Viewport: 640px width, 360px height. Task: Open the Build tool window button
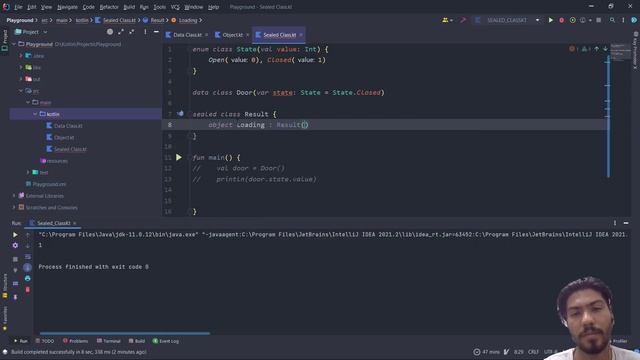pos(137,341)
